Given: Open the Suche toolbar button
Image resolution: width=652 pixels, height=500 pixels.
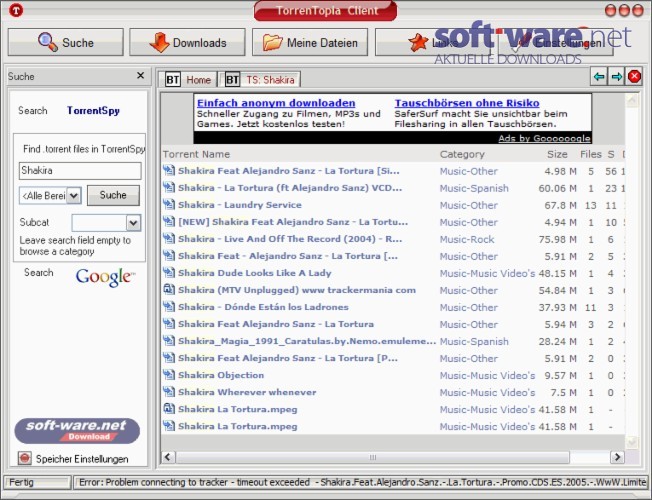Looking at the screenshot, I should (65, 42).
